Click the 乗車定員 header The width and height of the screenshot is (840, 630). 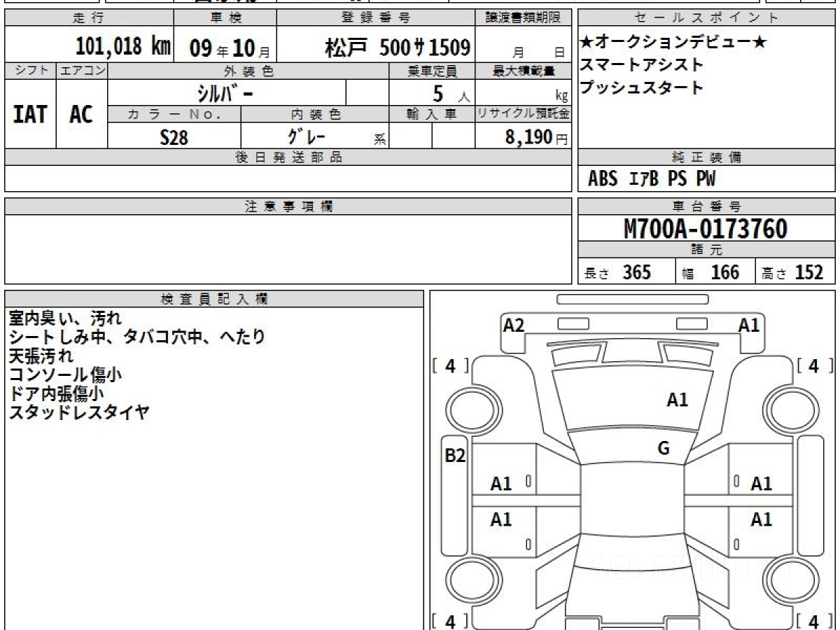[432, 71]
